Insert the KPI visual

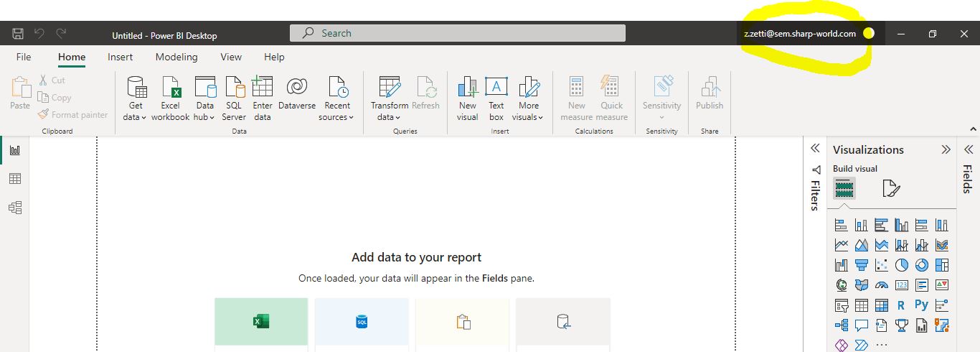click(x=942, y=285)
